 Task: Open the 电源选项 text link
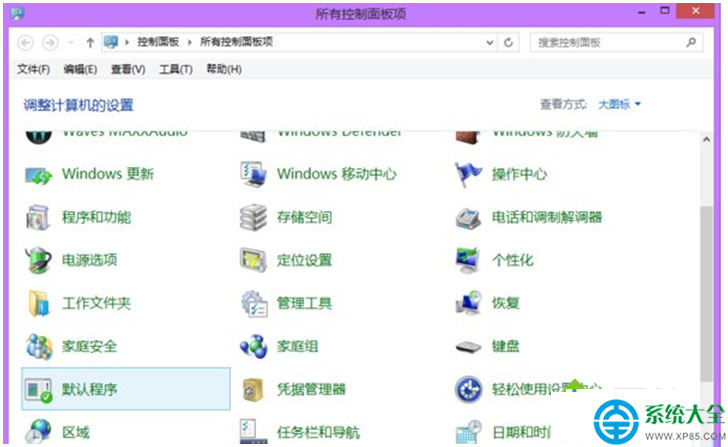(x=90, y=260)
